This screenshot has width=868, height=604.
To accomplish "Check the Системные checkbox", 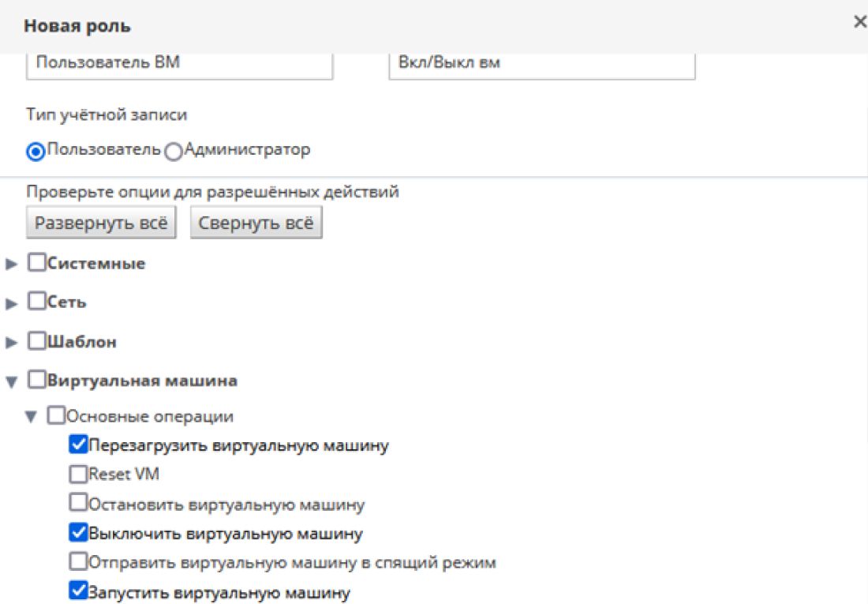I will 37,264.
